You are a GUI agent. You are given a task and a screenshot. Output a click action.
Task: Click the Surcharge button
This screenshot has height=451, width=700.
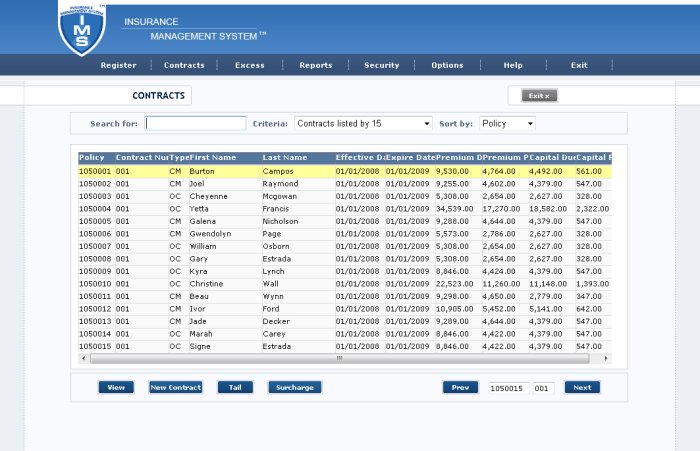(295, 387)
